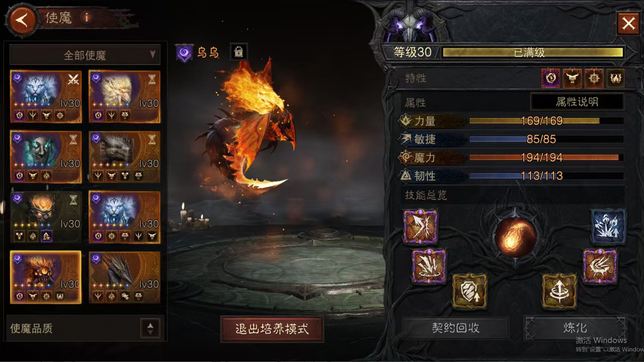Select the dark dragon familiar thumbnail
This screenshot has width=644, height=362.
click(x=124, y=277)
